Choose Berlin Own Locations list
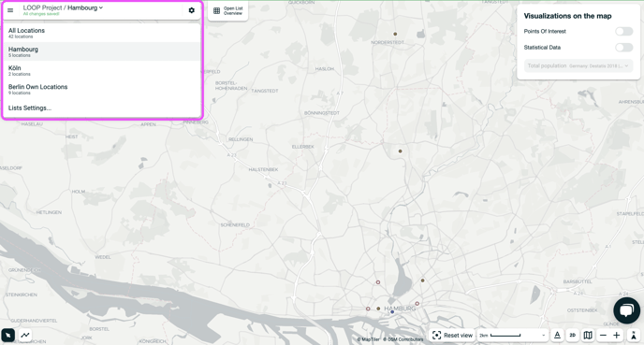This screenshot has width=644, height=345. [x=102, y=89]
